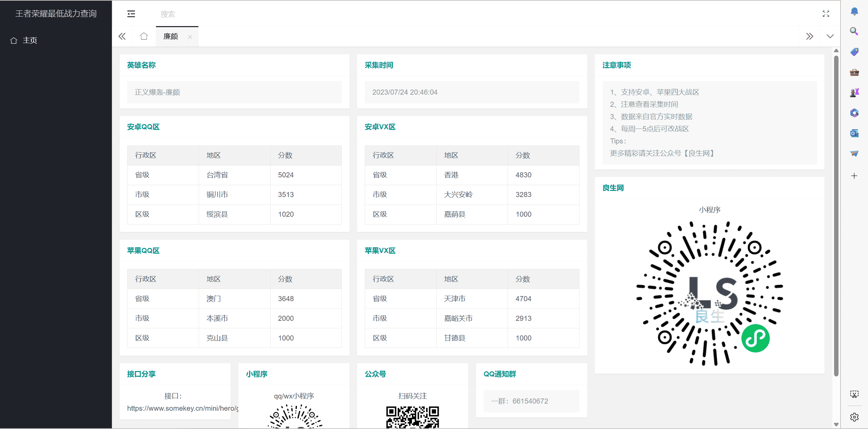The image size is (868, 429).
Task: Open the tab list chevron dropdown
Action: 830,36
